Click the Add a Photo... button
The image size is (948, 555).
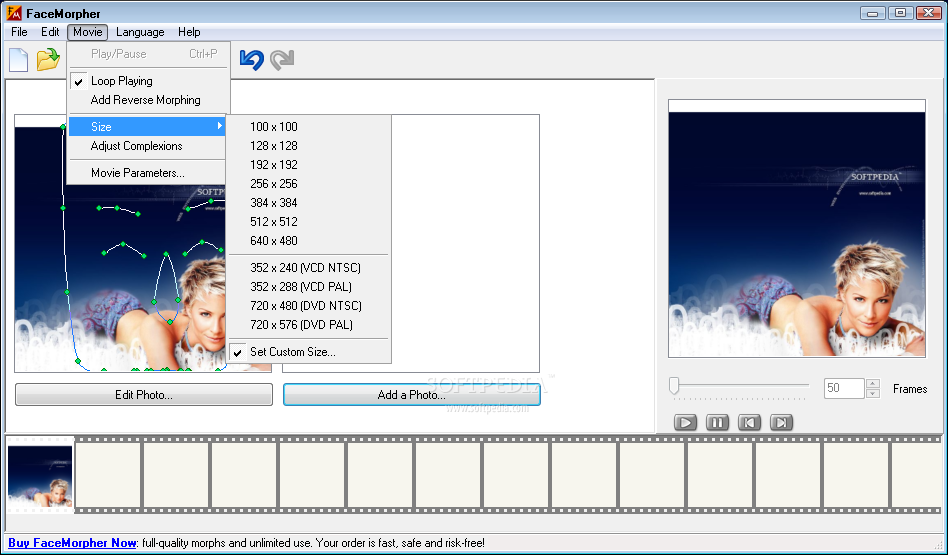click(412, 395)
